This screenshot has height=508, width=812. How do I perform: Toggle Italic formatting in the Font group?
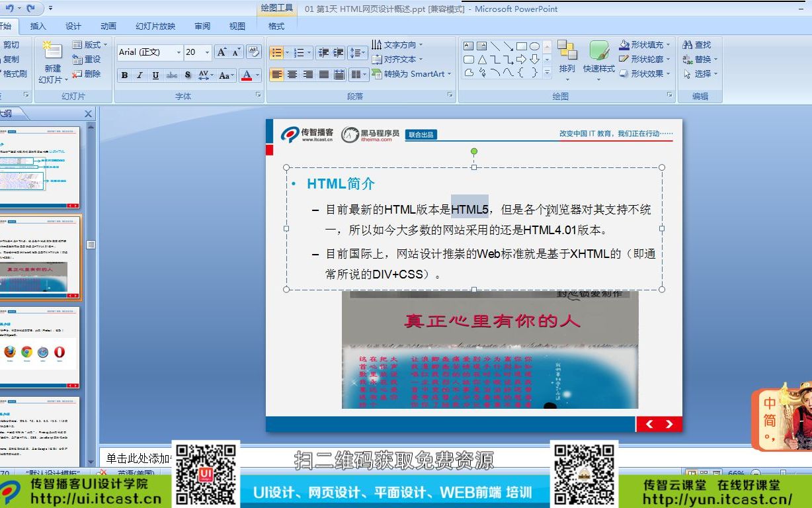[x=139, y=75]
